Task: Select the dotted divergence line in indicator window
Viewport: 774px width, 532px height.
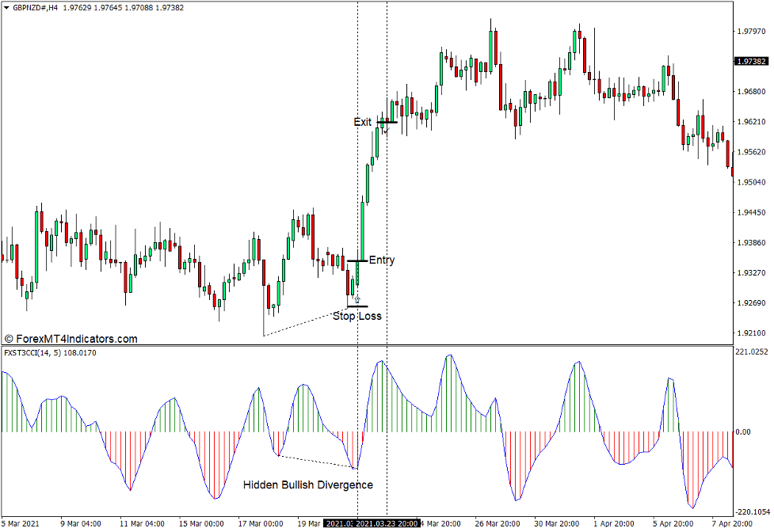Action: 317,462
